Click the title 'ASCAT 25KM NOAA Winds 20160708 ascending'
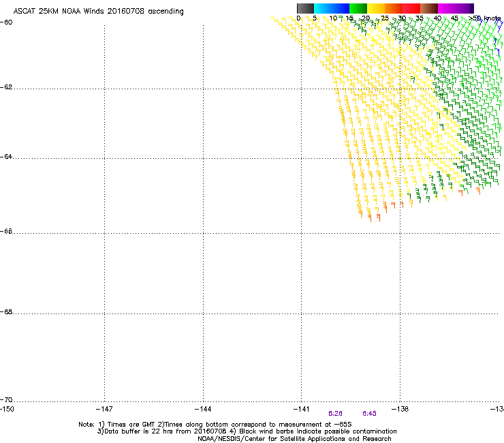 [98, 12]
